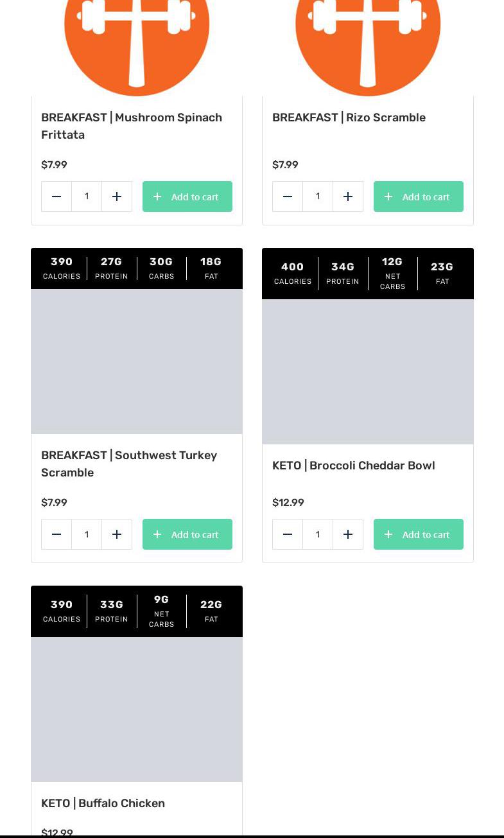The width and height of the screenshot is (504, 838).
Task: Open KETO Broccoli Cheddar Bowl title link
Action: [x=354, y=466]
